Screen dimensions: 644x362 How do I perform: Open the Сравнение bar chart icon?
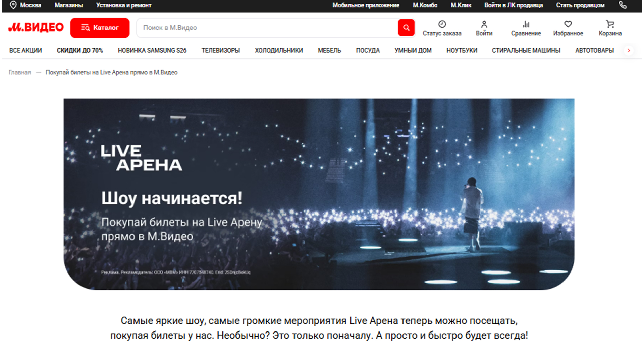click(x=526, y=24)
